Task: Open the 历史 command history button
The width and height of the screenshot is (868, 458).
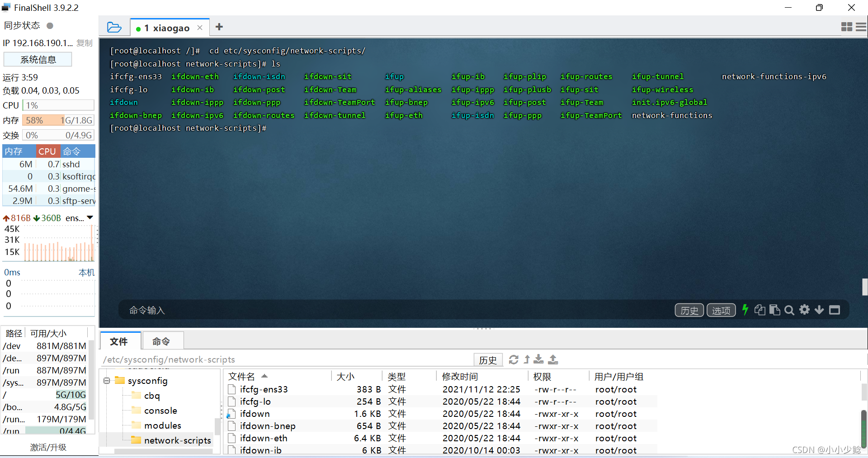Action: coord(689,310)
